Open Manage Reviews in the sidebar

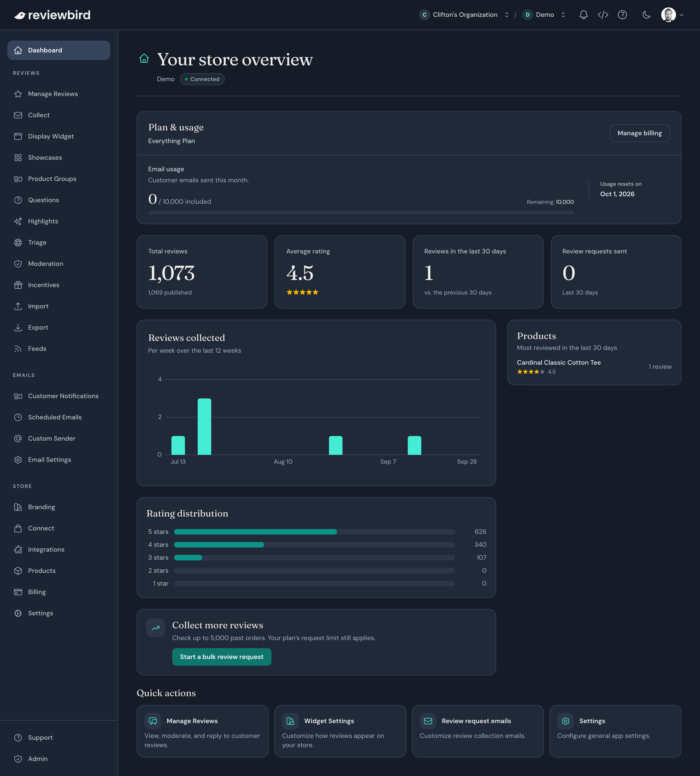click(59, 94)
